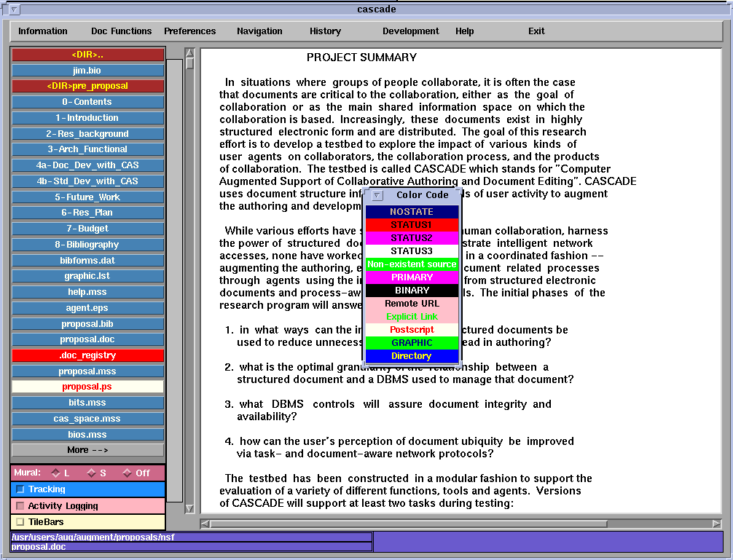The width and height of the screenshot is (733, 560).
Task: Open the help.mss file
Action: pyautogui.click(x=87, y=292)
